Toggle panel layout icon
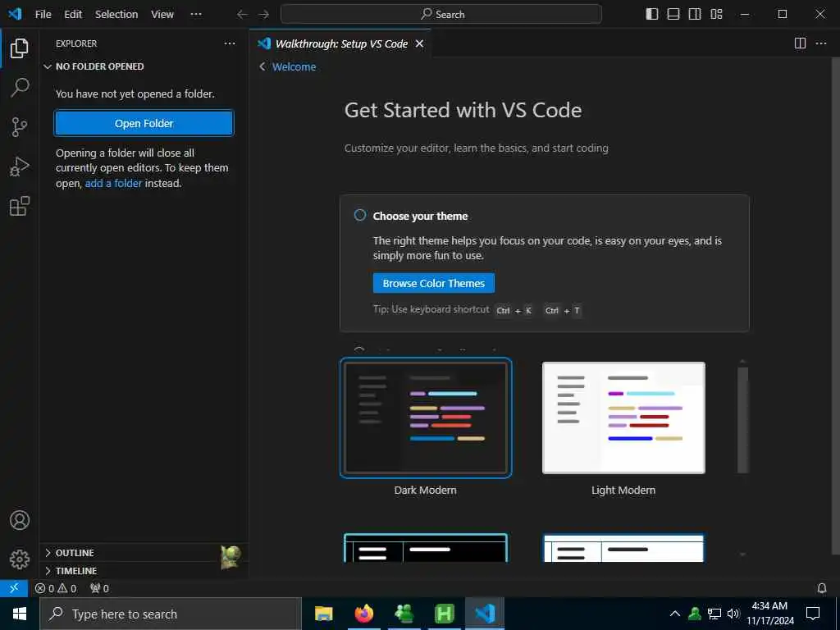The width and height of the screenshot is (840, 630). coord(673,14)
